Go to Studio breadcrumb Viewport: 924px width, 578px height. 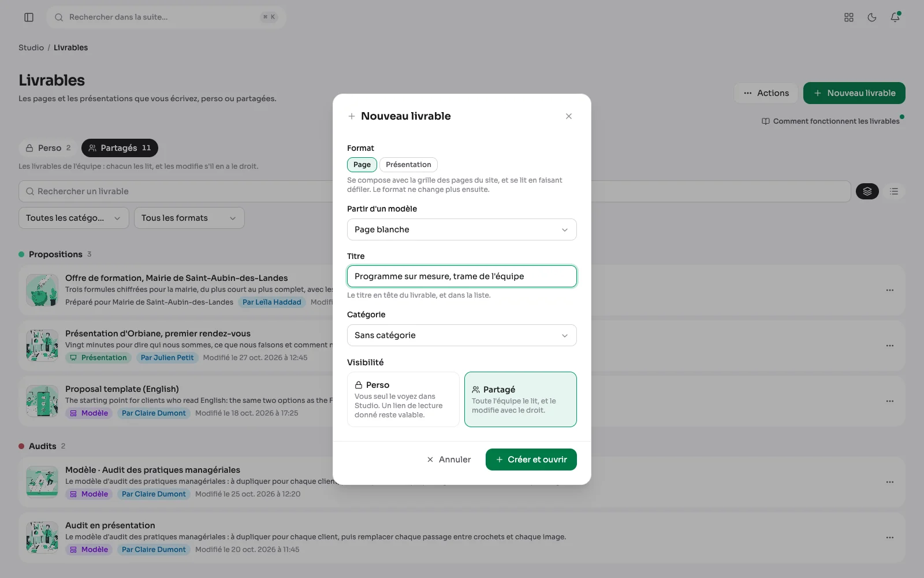coord(31,47)
